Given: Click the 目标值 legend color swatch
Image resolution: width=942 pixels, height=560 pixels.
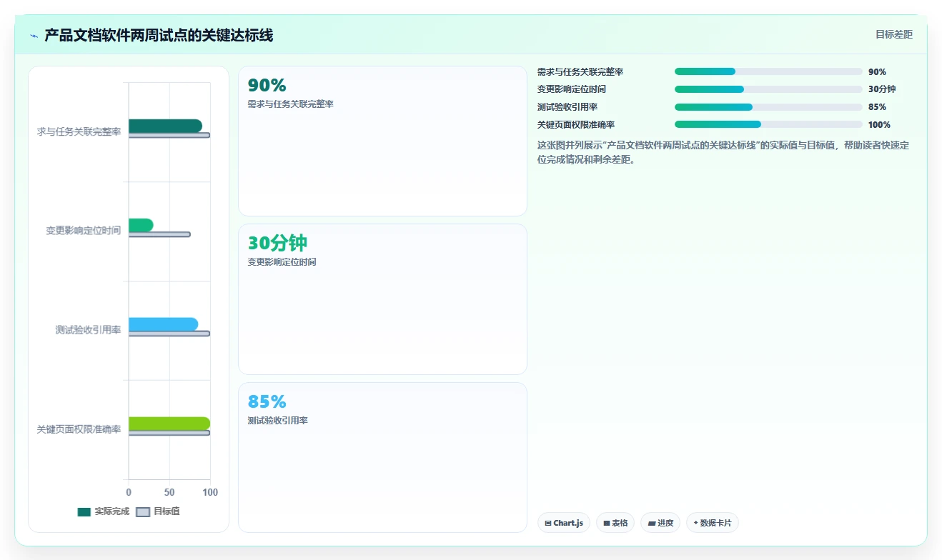Looking at the screenshot, I should 143,511.
